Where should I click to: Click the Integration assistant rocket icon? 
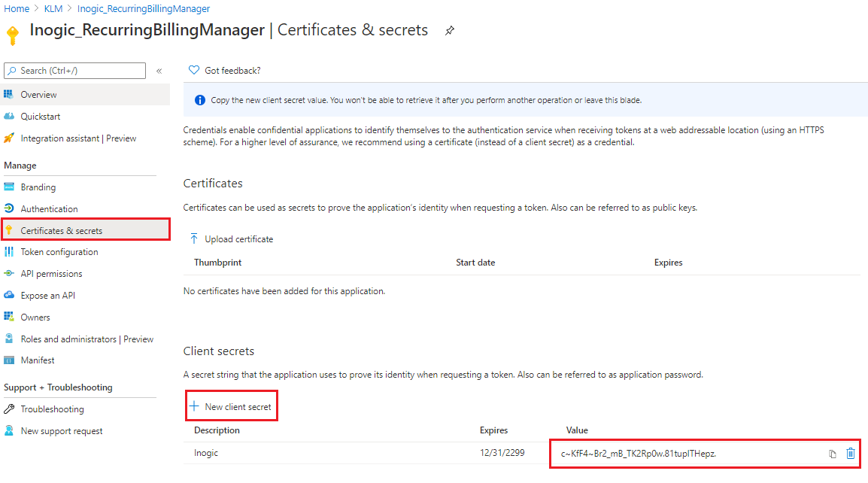(x=9, y=138)
